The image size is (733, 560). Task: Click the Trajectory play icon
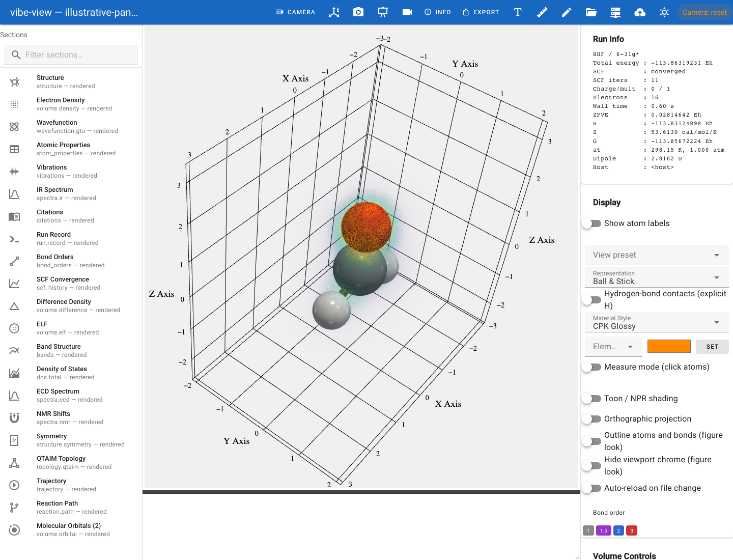[14, 485]
